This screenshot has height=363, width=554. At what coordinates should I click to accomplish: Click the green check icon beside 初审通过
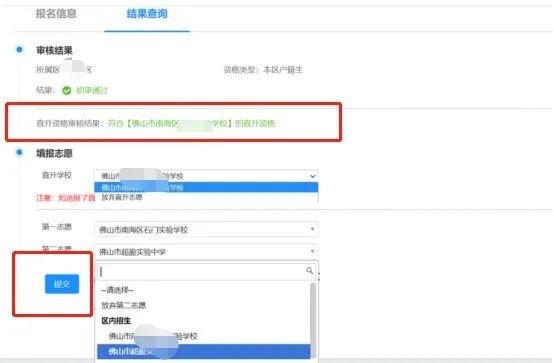click(x=66, y=90)
